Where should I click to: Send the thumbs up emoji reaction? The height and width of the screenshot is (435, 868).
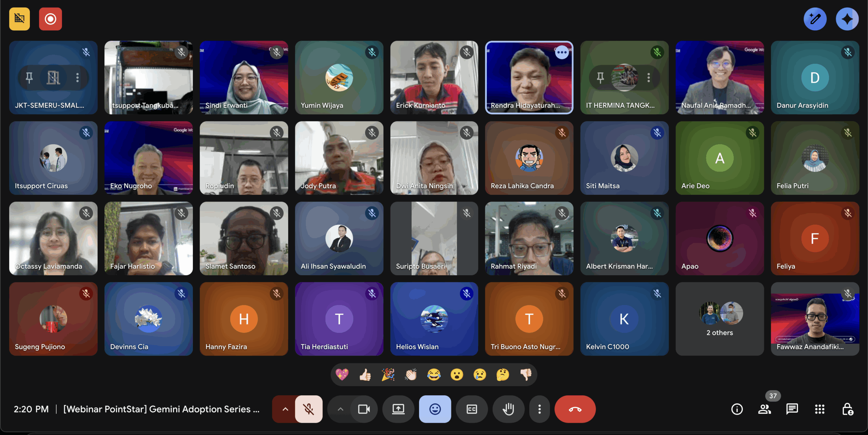pos(365,375)
